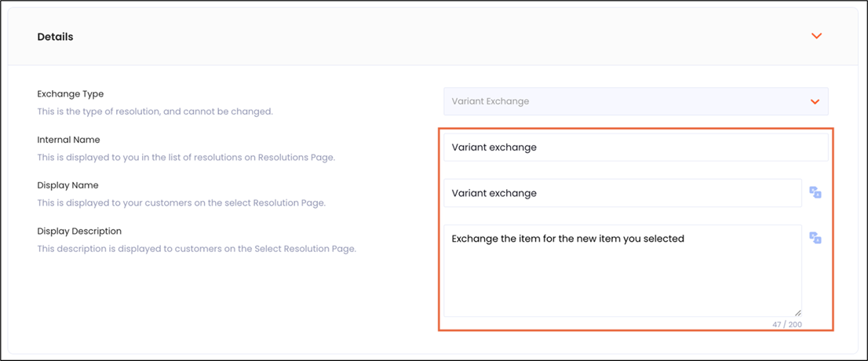This screenshot has height=361, width=868.
Task: Focus the Internal Name input field
Action: (x=635, y=148)
